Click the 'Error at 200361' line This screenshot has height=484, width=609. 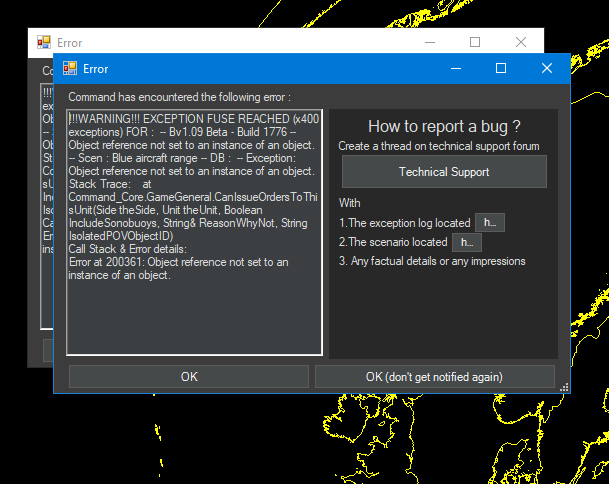point(179,262)
